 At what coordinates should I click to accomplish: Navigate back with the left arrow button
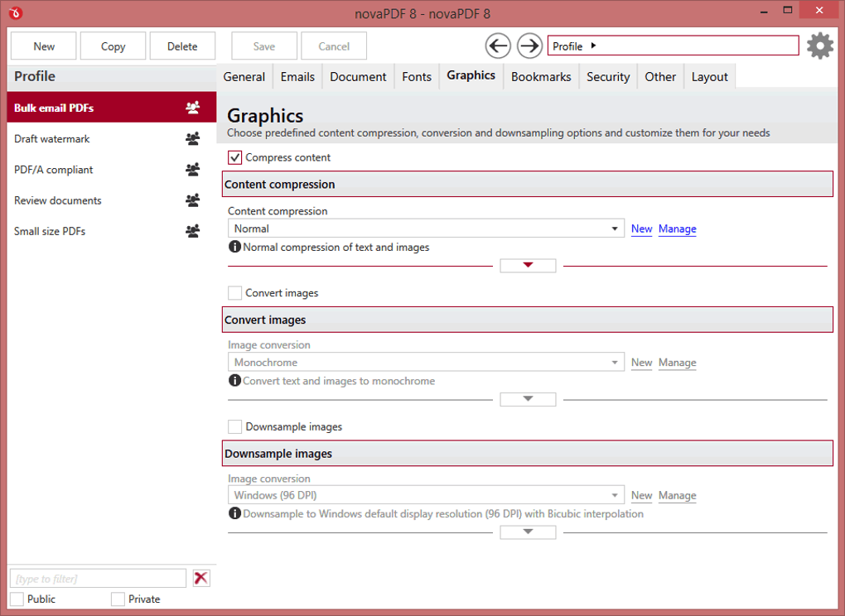[x=498, y=46]
